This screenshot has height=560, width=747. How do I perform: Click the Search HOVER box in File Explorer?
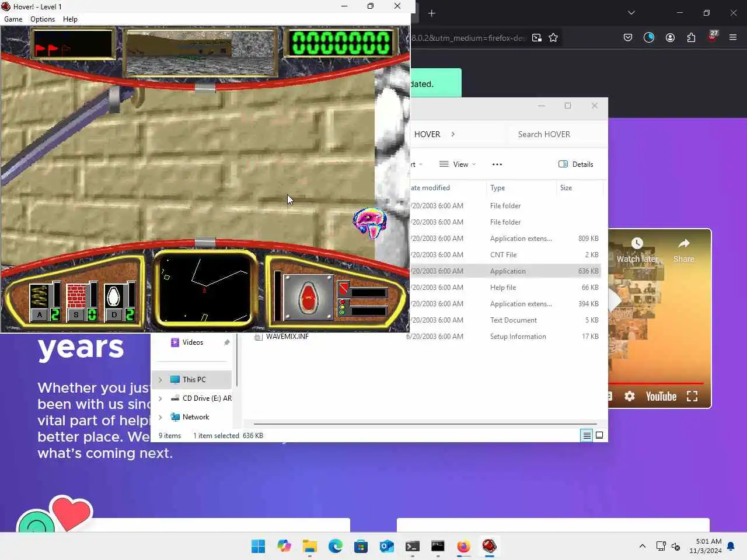554,134
